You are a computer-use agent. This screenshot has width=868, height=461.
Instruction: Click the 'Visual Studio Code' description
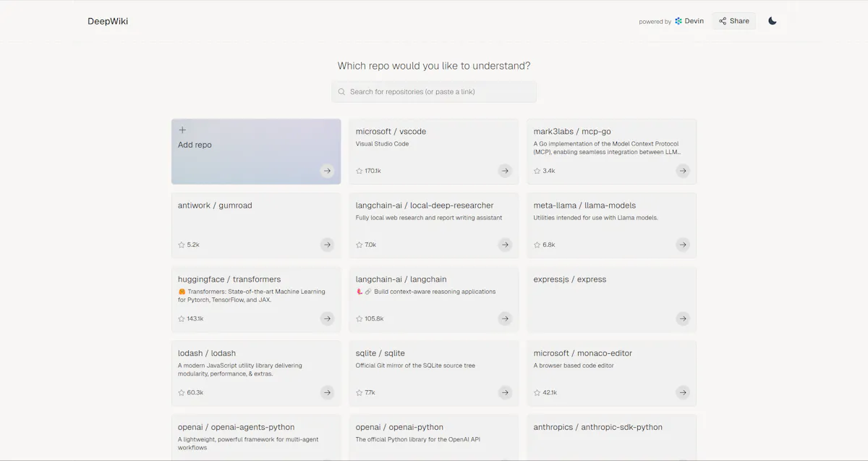(382, 144)
